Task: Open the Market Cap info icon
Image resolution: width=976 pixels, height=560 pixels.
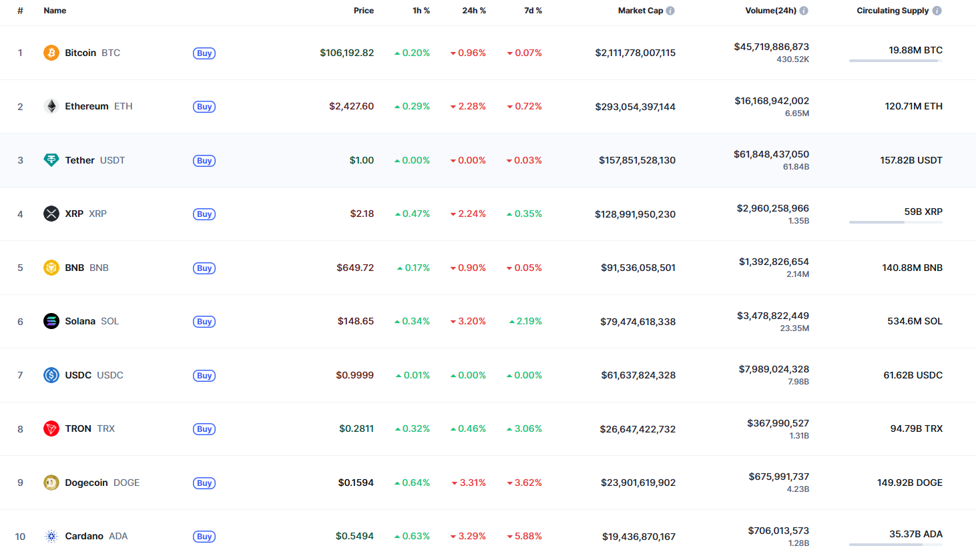Action: click(670, 11)
